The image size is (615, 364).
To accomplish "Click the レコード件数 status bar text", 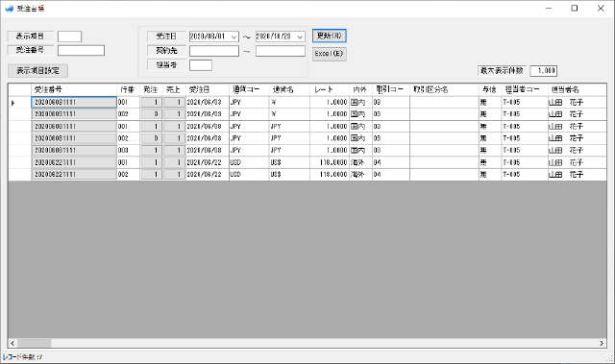I will pos(22,357).
